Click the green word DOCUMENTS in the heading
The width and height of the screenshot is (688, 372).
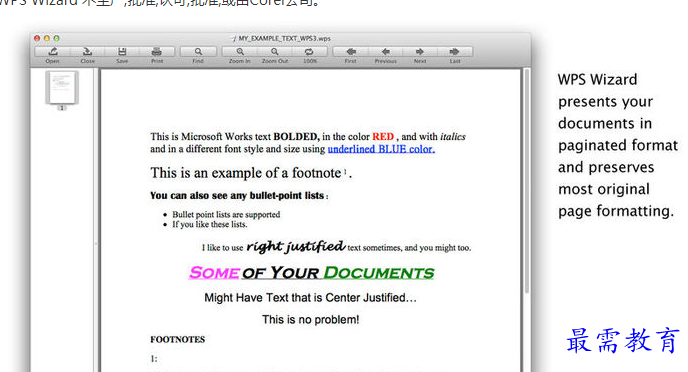pyautogui.click(x=379, y=273)
